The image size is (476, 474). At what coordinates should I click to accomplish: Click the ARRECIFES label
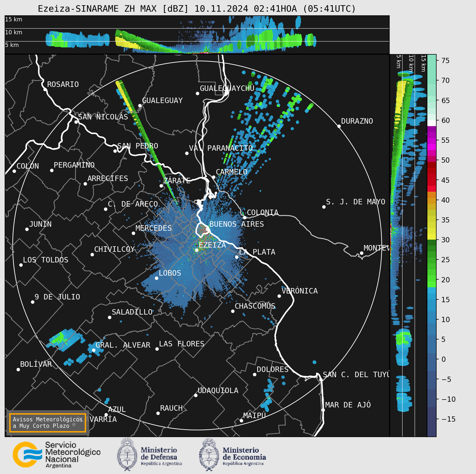(x=108, y=179)
